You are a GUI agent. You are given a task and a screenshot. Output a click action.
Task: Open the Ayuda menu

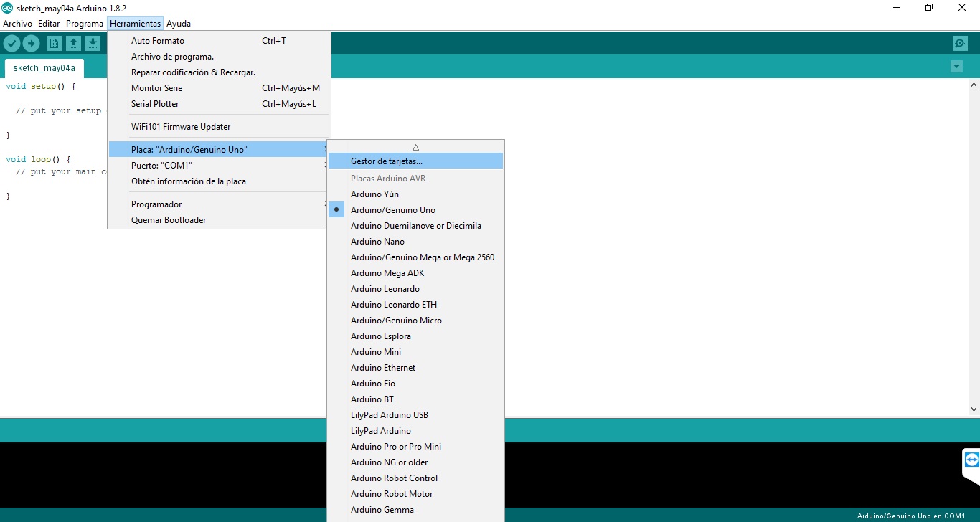tap(179, 24)
